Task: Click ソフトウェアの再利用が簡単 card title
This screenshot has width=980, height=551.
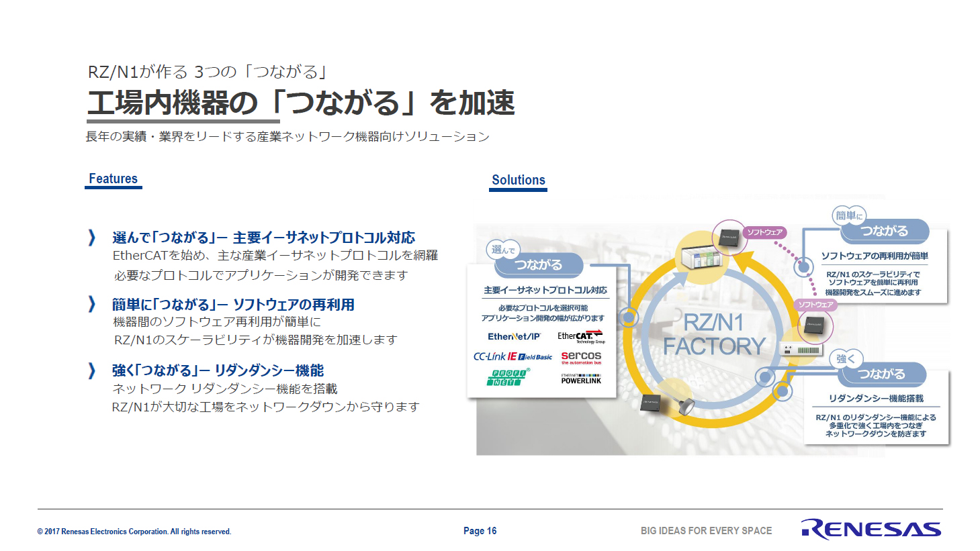Action: [x=875, y=256]
